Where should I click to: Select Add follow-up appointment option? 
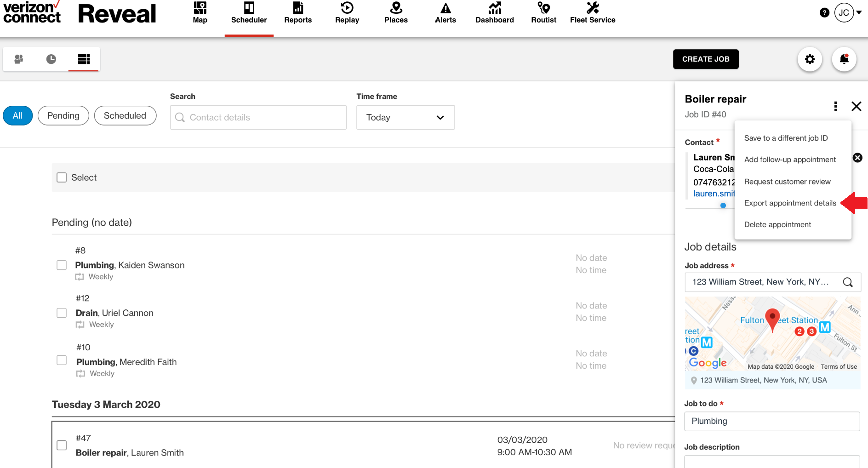click(790, 160)
